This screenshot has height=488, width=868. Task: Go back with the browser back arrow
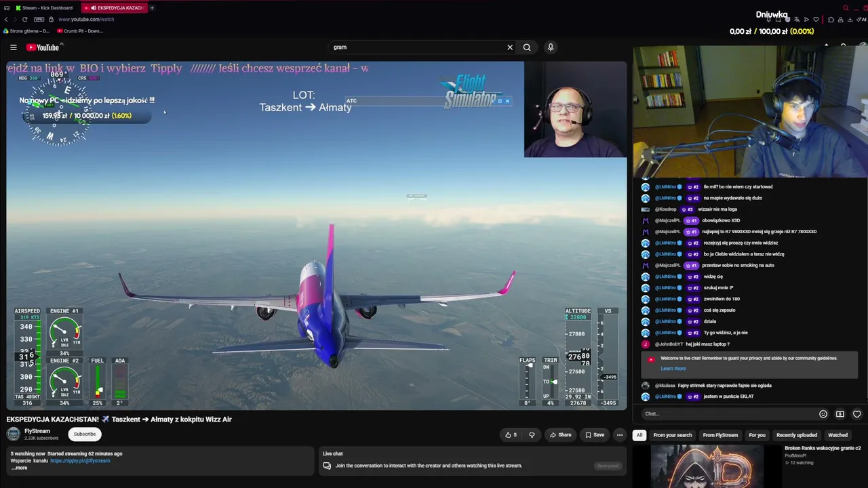coord(6,20)
